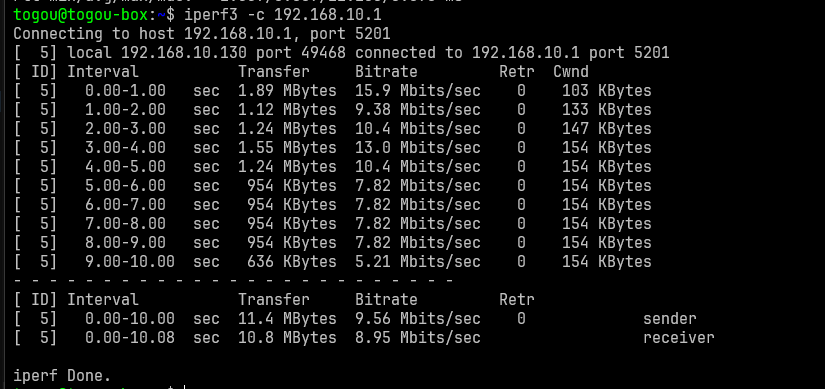This screenshot has height=389, width=825.
Task: Click the 10.8 MBytes receiver transfer
Action: 287,337
